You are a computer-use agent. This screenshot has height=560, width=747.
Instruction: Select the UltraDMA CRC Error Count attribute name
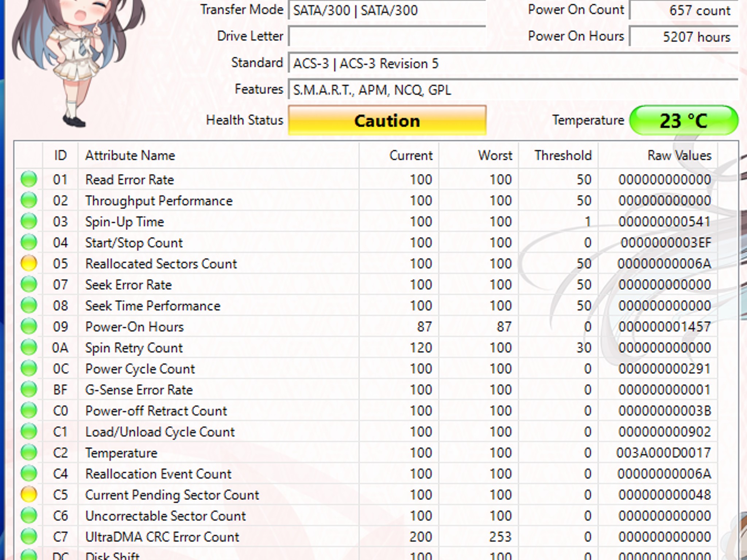[x=162, y=537]
